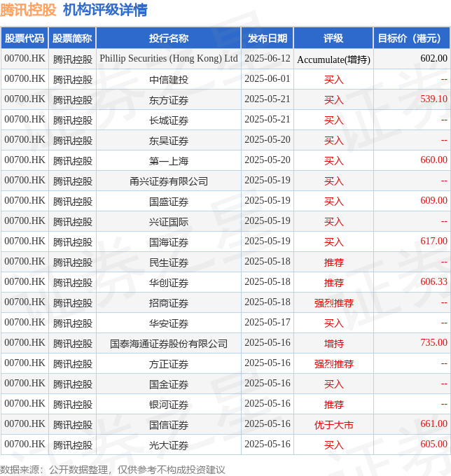Click the 660.00 target price
Screen dimensions: 451x476
(x=433, y=160)
